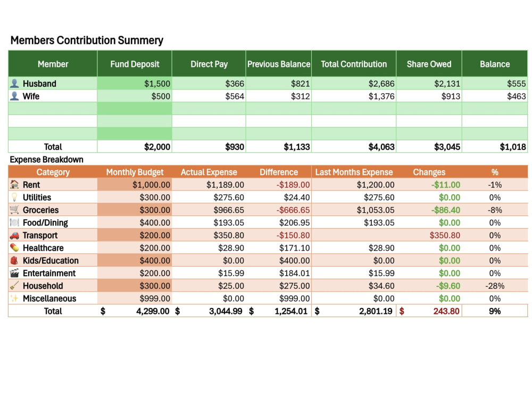The width and height of the screenshot is (532, 399).
Task: Select Wife's $913 share owed cell
Action: point(429,96)
